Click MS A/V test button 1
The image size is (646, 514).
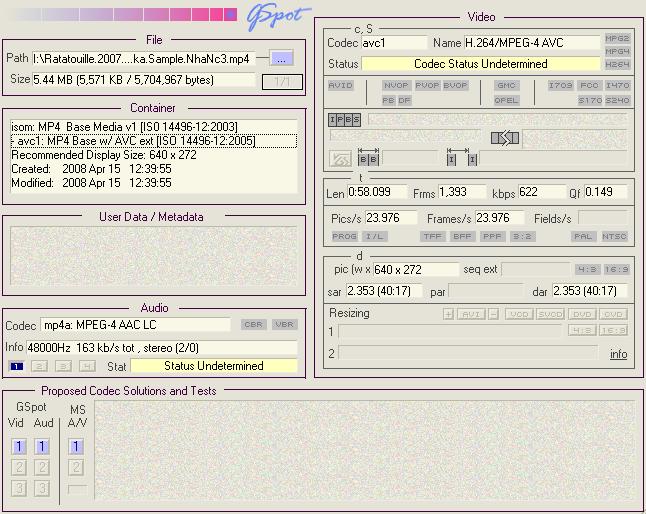76,446
